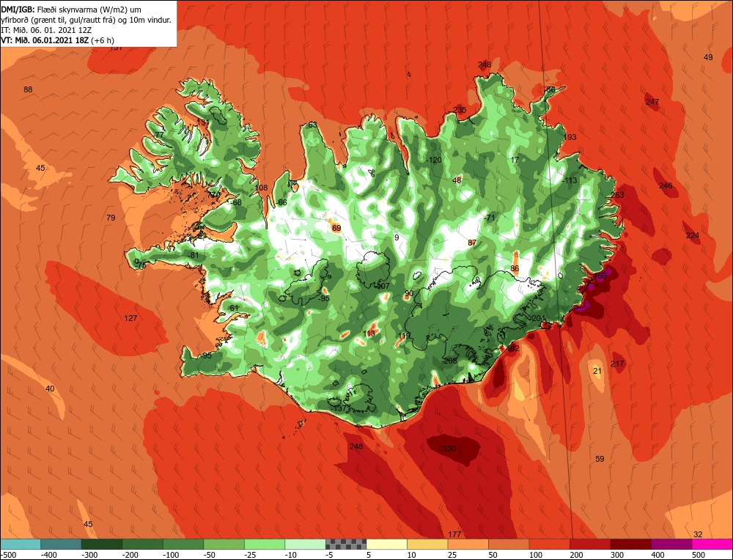The image size is (733, 560).
Task: Click the legend tick label '-500'
Action: pyautogui.click(x=8, y=555)
